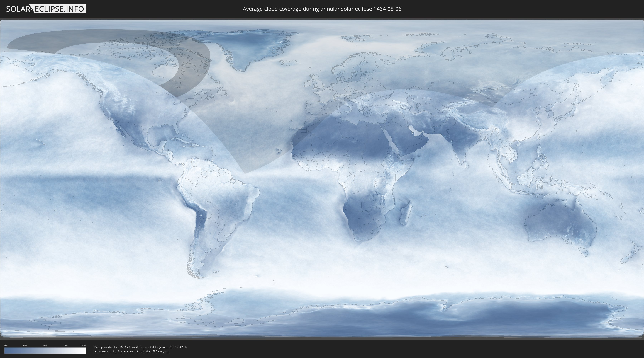Open the neo.sci.gsfc.nasa.gov link text
644x358 pixels.
[114, 351]
